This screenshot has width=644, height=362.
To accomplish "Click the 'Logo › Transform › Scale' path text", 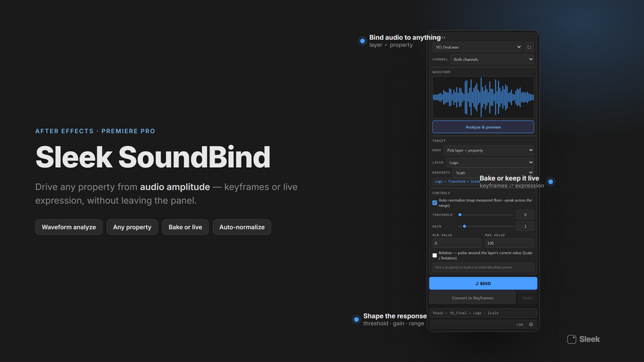I will pos(457,181).
